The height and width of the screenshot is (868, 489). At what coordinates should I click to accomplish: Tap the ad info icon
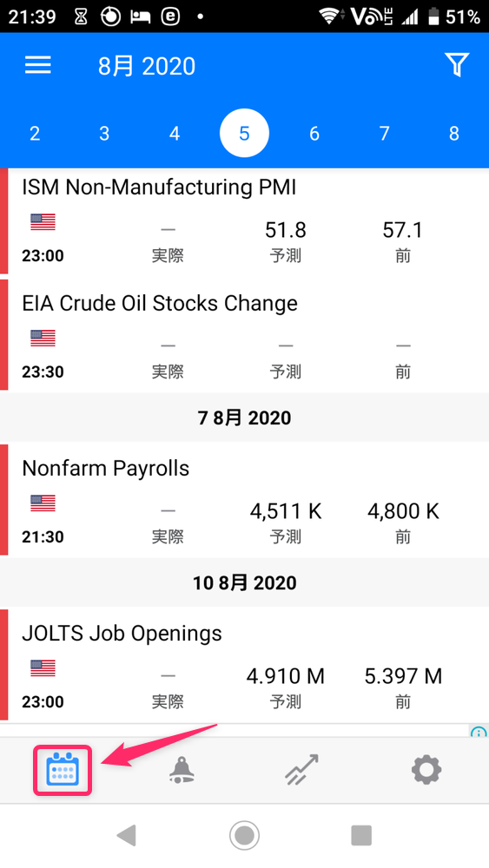pyautogui.click(x=479, y=732)
